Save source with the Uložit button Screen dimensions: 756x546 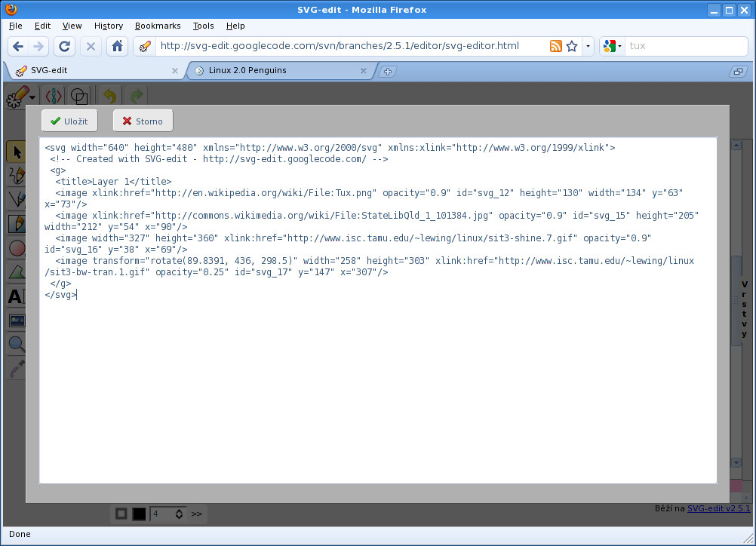[69, 121]
